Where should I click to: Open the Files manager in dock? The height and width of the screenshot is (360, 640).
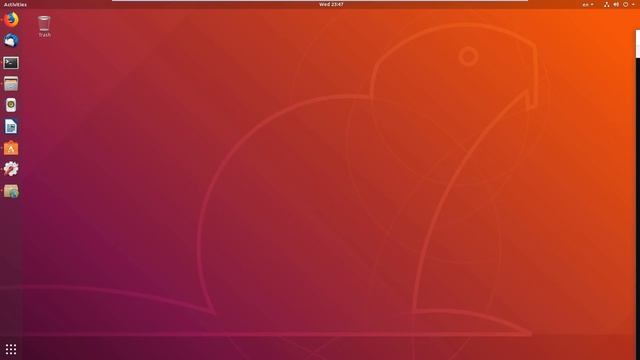pyautogui.click(x=11, y=84)
